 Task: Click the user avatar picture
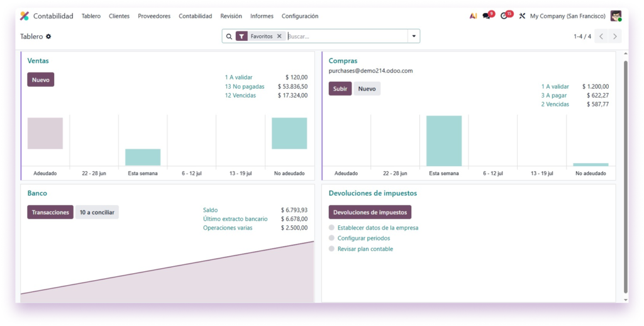coord(616,16)
